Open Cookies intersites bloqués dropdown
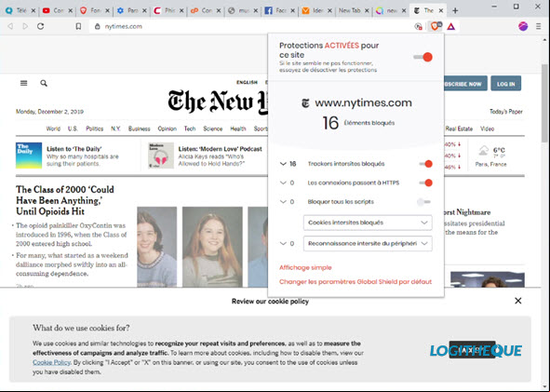550x392 pixels. (368, 223)
